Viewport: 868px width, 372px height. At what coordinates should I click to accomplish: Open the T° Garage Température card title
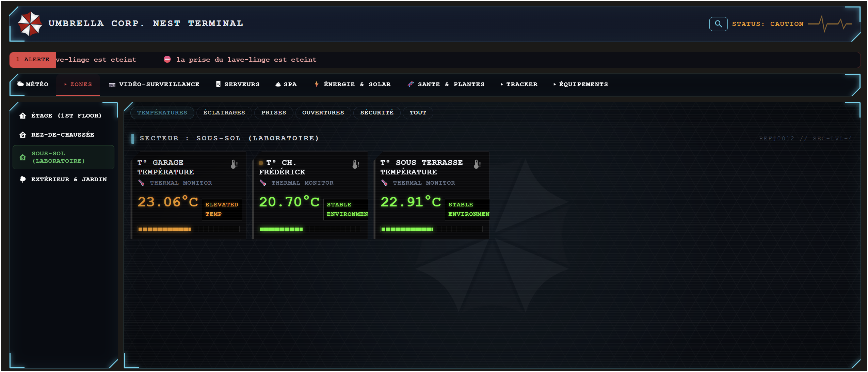(165, 167)
